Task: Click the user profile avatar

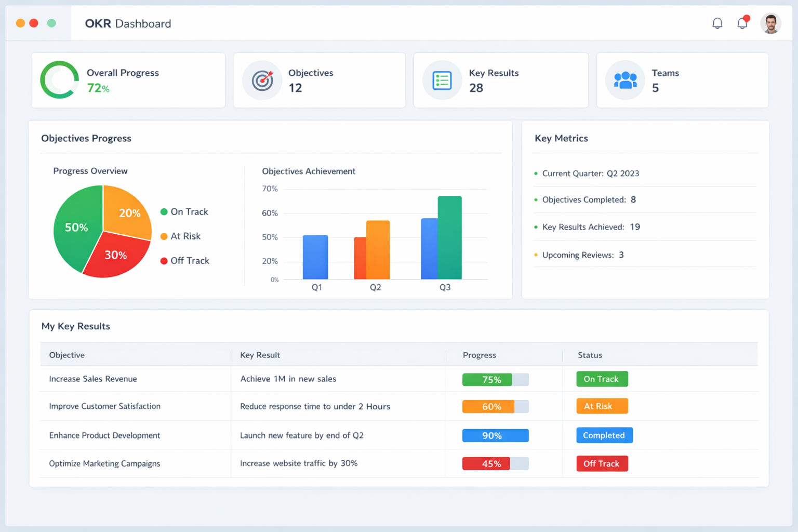Action: pos(770,23)
